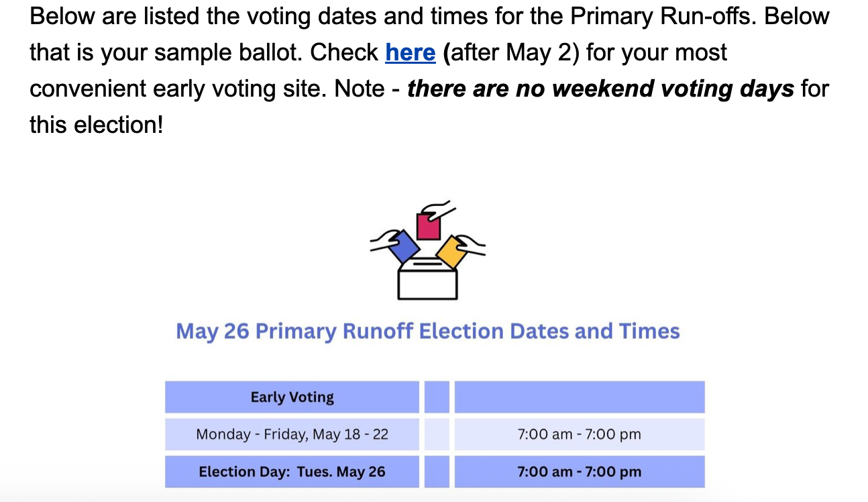Click the bold "there are no weekend voting days" text
The image size is (868, 502).
pos(600,88)
